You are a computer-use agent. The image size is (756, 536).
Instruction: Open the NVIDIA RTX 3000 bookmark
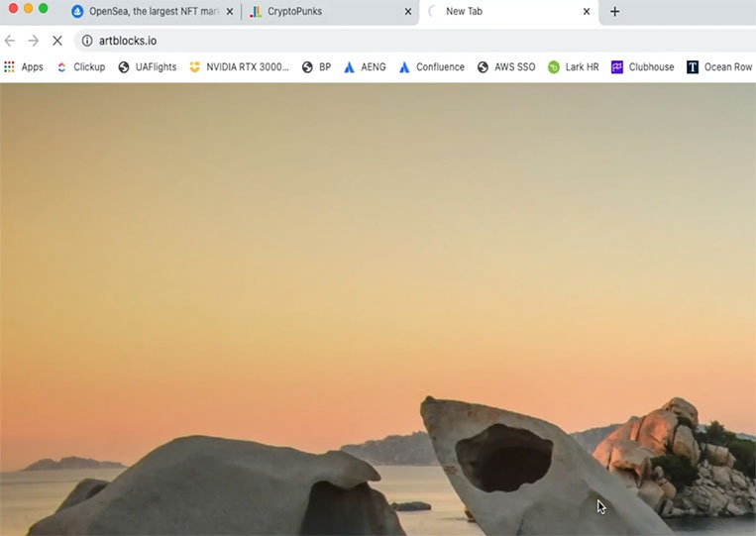coord(239,67)
